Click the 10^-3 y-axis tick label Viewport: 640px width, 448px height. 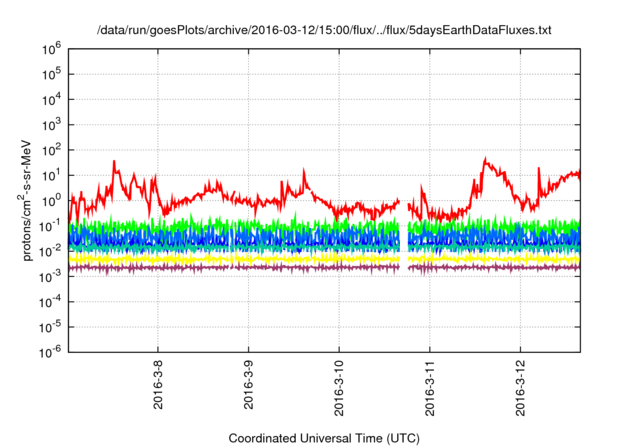[50, 277]
